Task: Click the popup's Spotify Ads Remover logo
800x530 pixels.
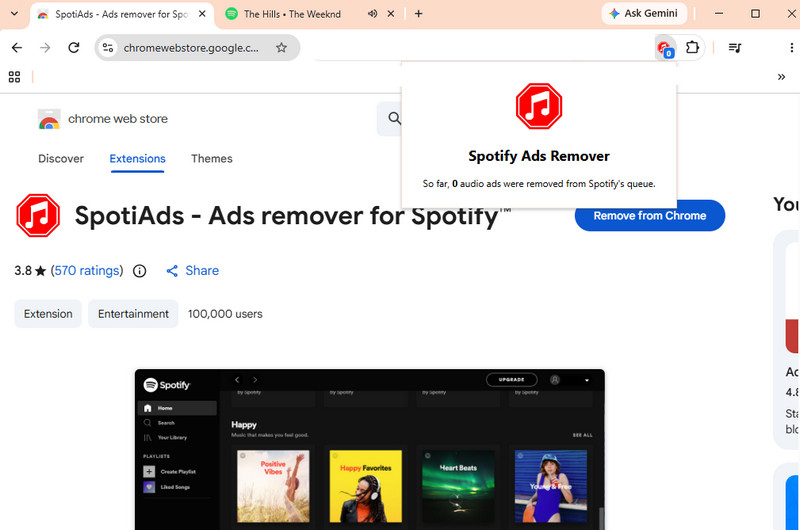Action: click(x=539, y=106)
